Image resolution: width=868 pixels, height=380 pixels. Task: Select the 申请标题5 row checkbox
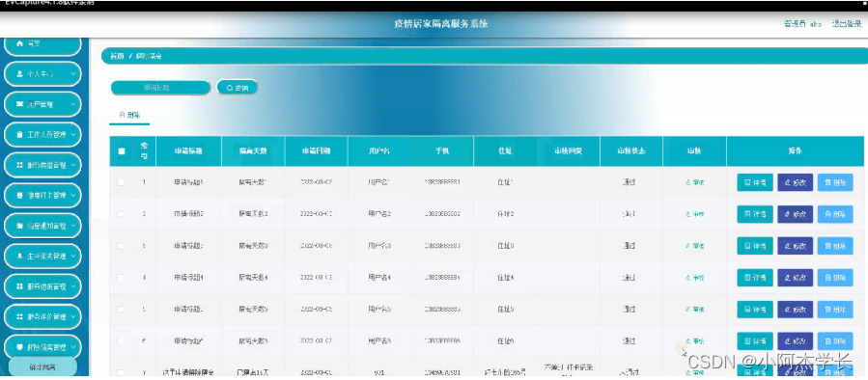[x=121, y=310]
